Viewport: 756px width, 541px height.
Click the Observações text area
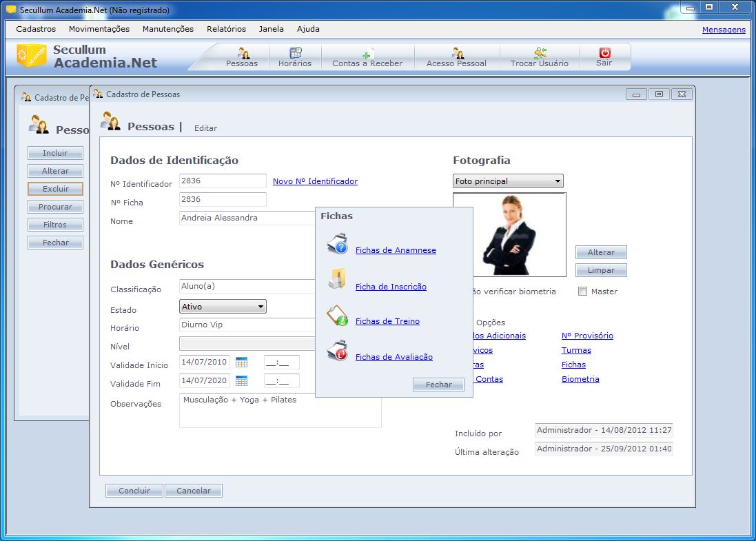(280, 410)
